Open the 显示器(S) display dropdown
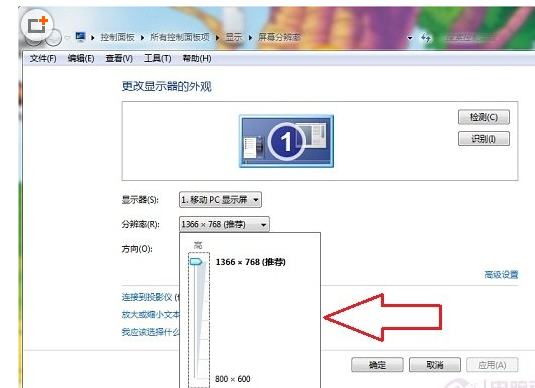535x388 pixels. tap(220, 200)
